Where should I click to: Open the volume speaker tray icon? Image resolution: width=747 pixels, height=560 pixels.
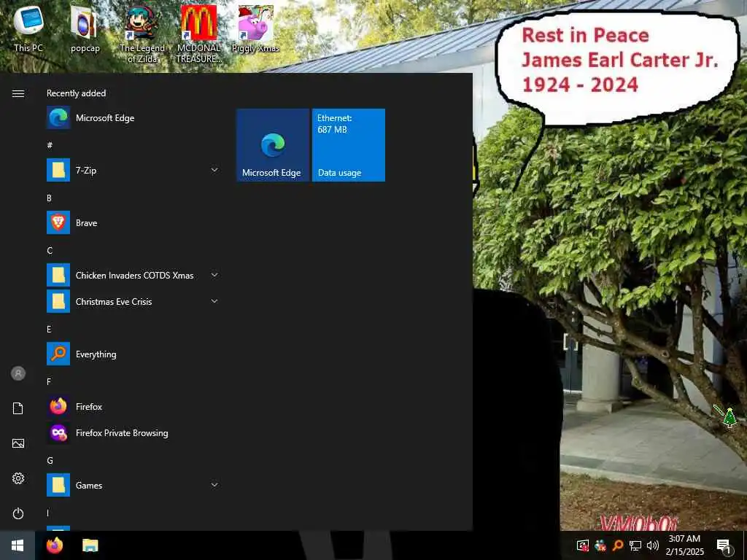click(x=653, y=545)
